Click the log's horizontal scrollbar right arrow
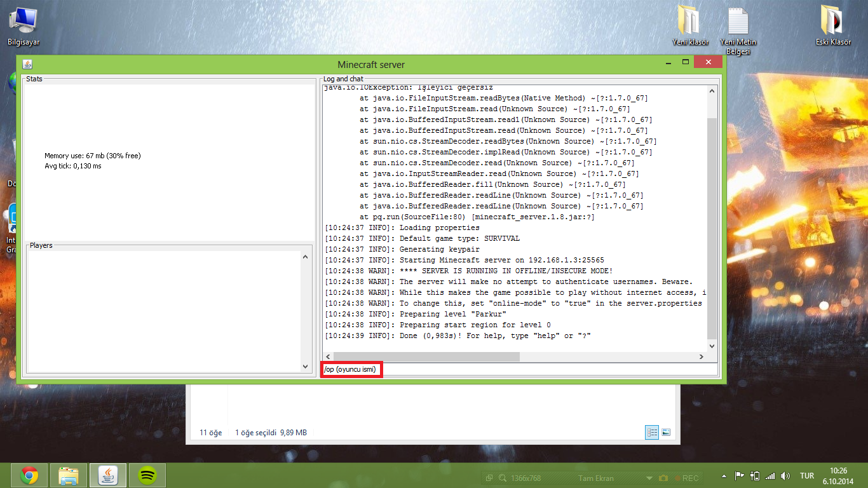Viewport: 868px width, 488px height. pyautogui.click(x=701, y=356)
